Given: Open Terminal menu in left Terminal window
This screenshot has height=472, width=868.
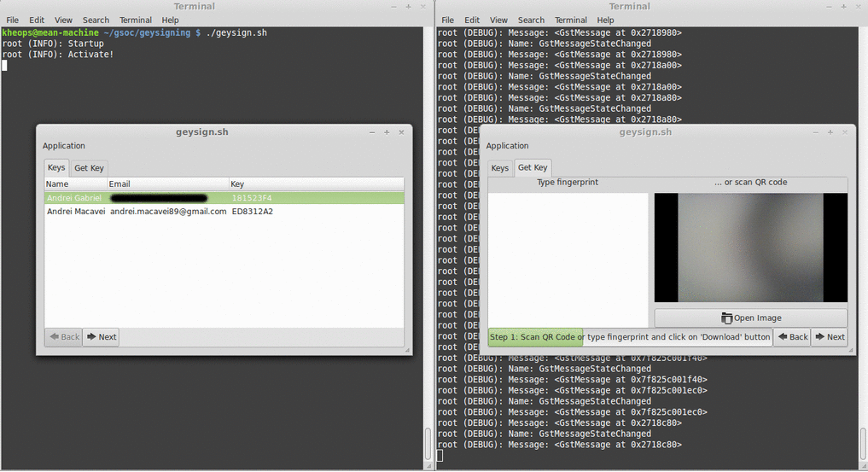Looking at the screenshot, I should point(136,20).
